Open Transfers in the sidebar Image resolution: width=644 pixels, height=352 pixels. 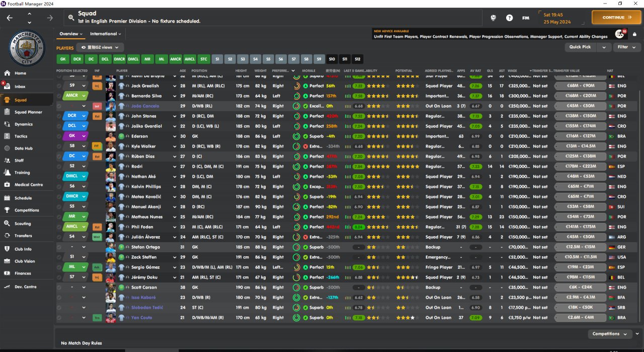(23, 236)
